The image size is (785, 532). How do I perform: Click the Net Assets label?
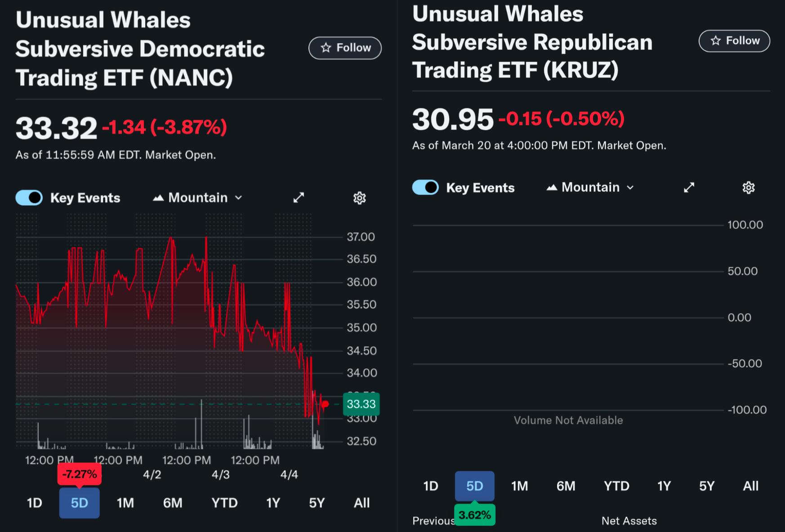629,521
